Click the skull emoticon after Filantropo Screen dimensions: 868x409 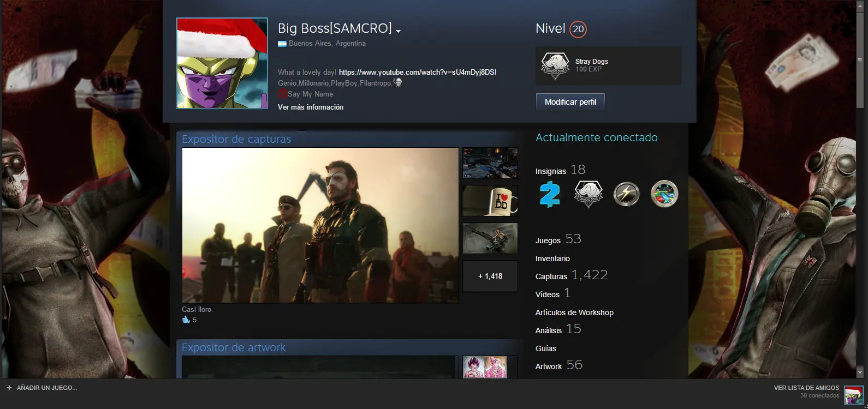pyautogui.click(x=397, y=82)
